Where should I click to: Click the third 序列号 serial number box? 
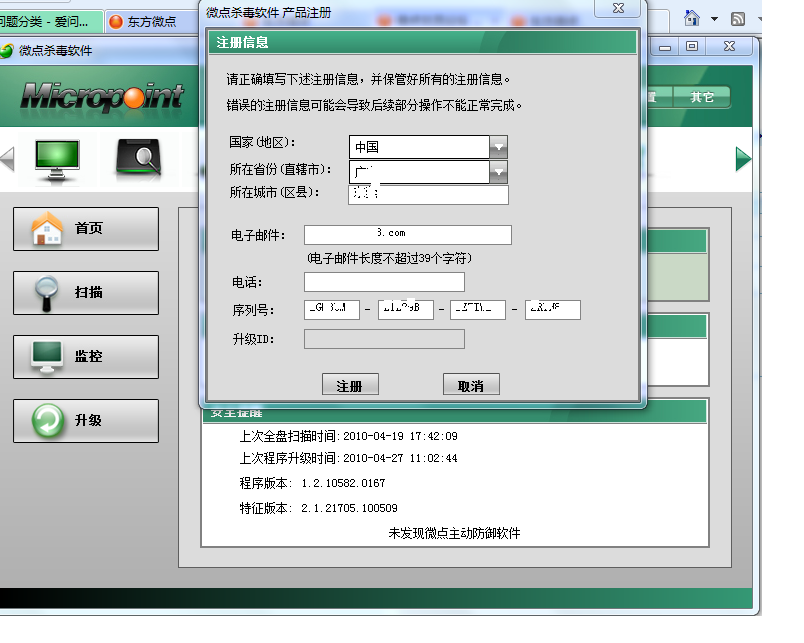pyautogui.click(x=478, y=310)
